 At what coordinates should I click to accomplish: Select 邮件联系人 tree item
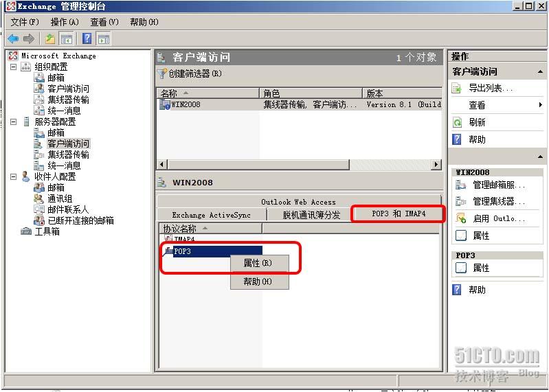click(x=68, y=209)
